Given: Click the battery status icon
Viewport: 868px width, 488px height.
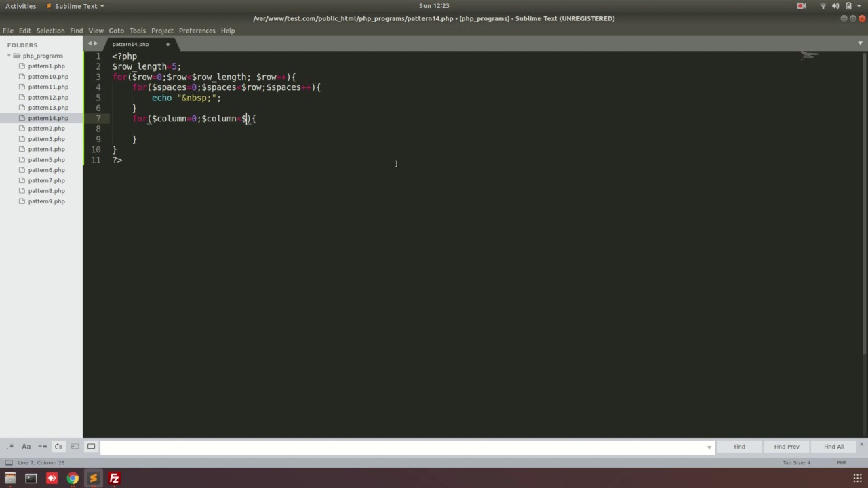Looking at the screenshot, I should pyautogui.click(x=848, y=6).
